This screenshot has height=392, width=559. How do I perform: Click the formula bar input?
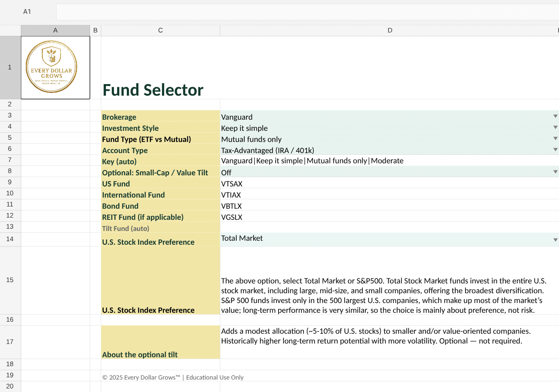coord(307,12)
